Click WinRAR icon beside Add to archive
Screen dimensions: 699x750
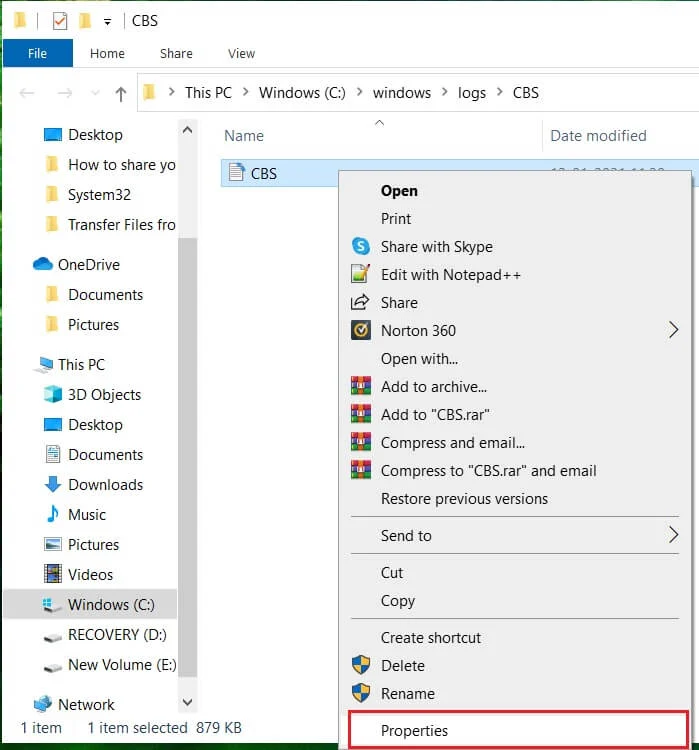[361, 386]
